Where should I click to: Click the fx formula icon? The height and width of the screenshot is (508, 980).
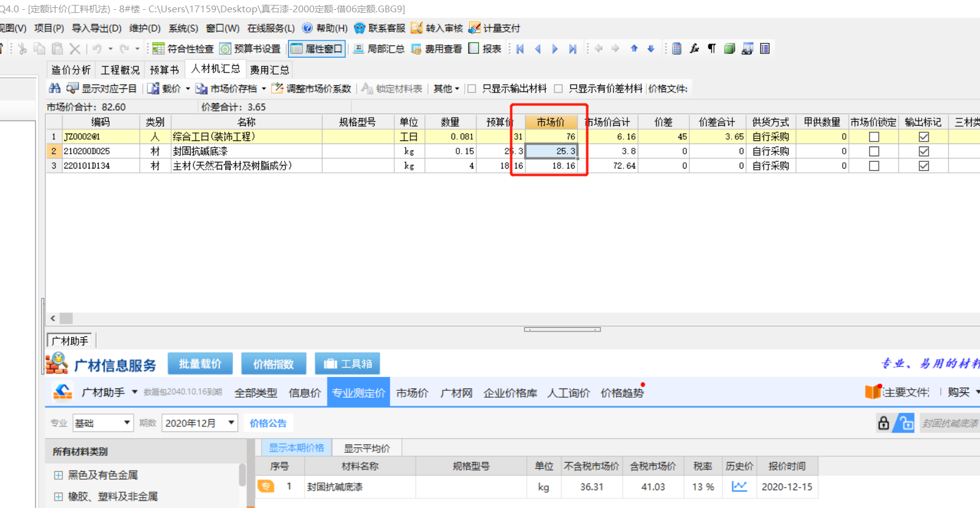(x=694, y=48)
